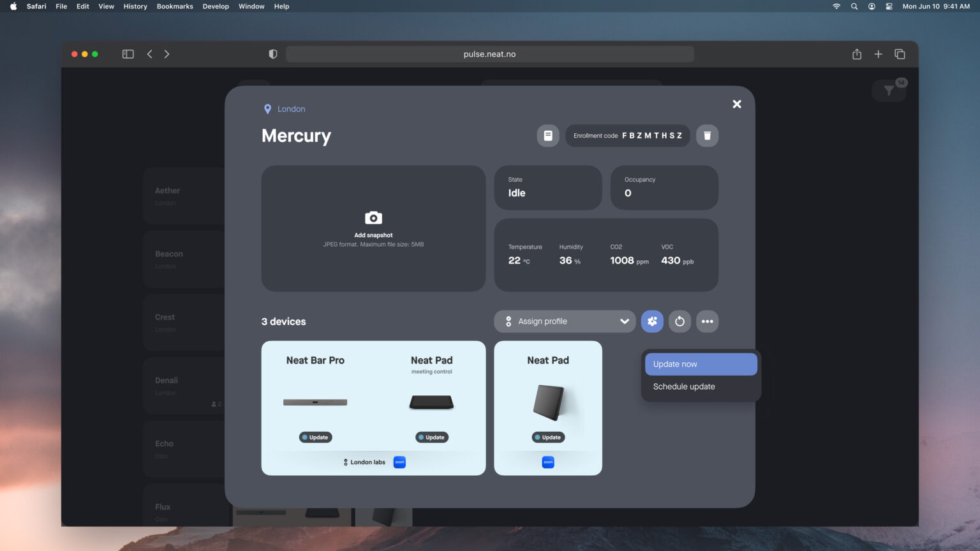The image size is (980, 551).
Task: Click Update badge under Neat Bar Pro
Action: (315, 437)
